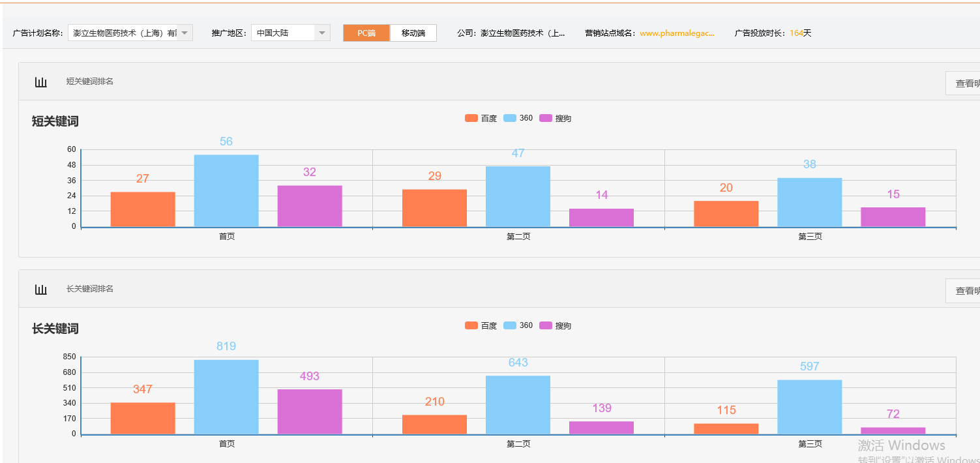Open the www.pharmalegac... domain link
Screen dimensions: 980x463
677,33
